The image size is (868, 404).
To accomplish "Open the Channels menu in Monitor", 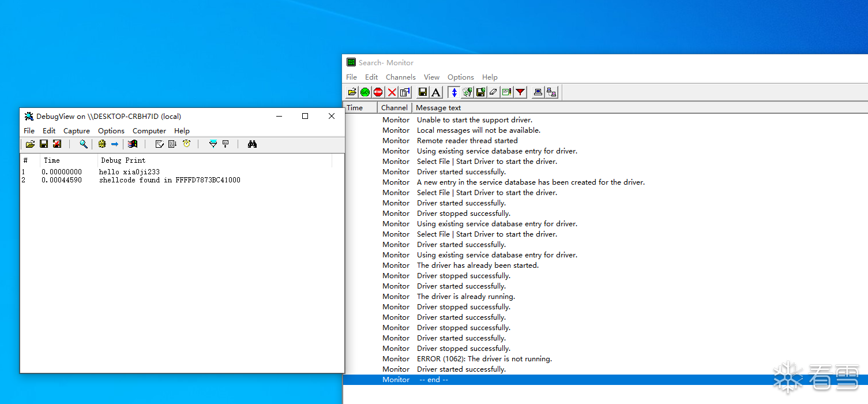I will point(400,77).
